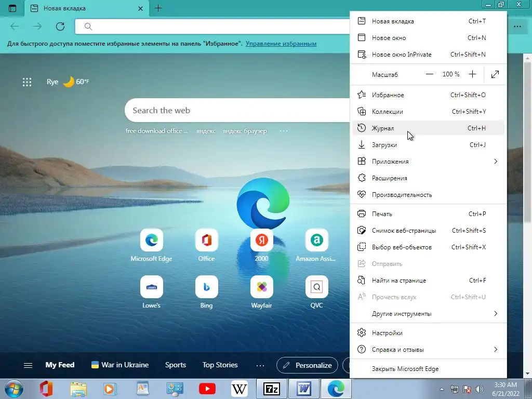Viewport: 532px width, 399px height.
Task: Open Журнал history entry
Action: coord(428,128)
